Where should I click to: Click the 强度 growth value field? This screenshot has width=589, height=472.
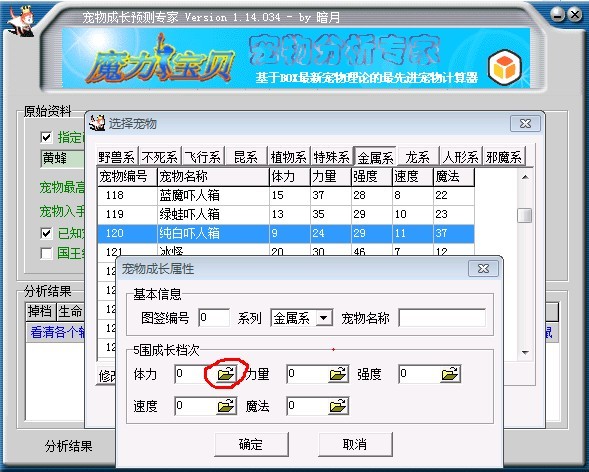click(x=420, y=374)
